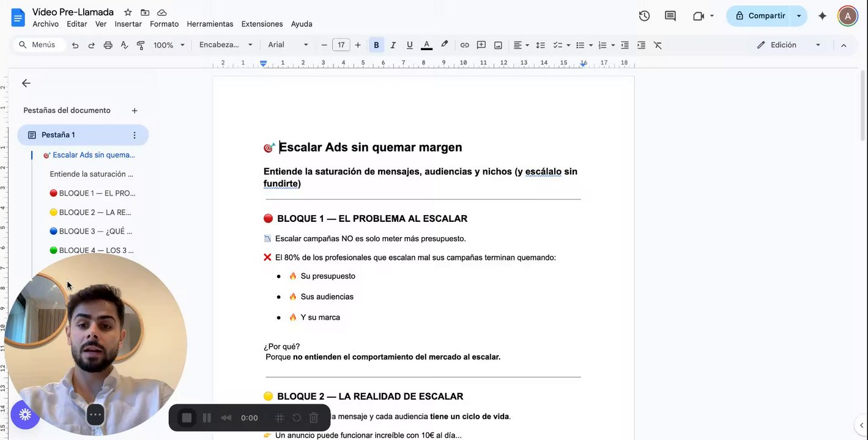Open text alignment dropdown

click(x=521, y=45)
